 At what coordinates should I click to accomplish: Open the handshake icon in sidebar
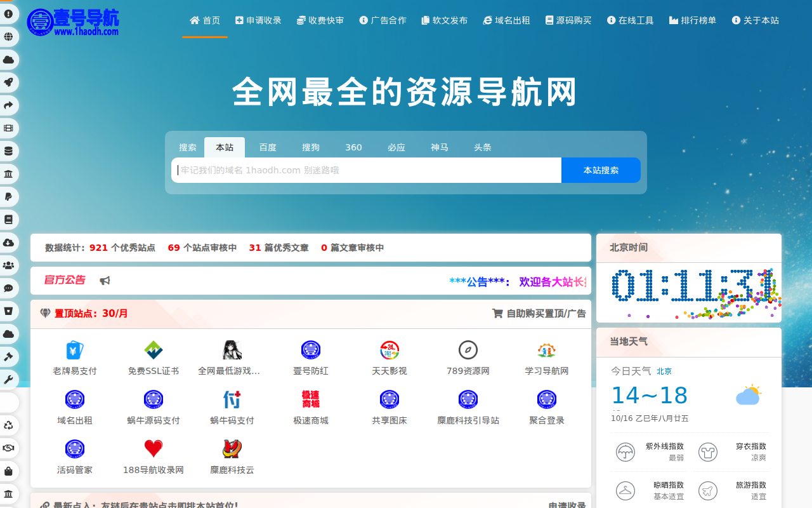(8, 448)
